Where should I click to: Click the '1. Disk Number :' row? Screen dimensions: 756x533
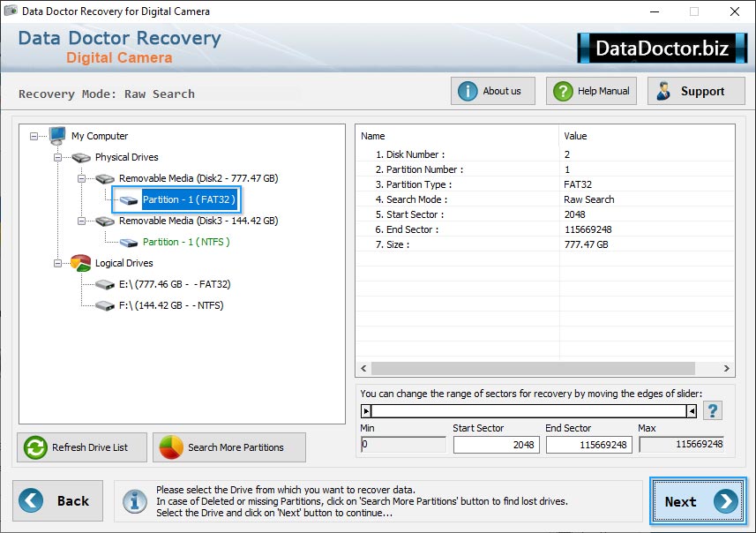(545, 154)
